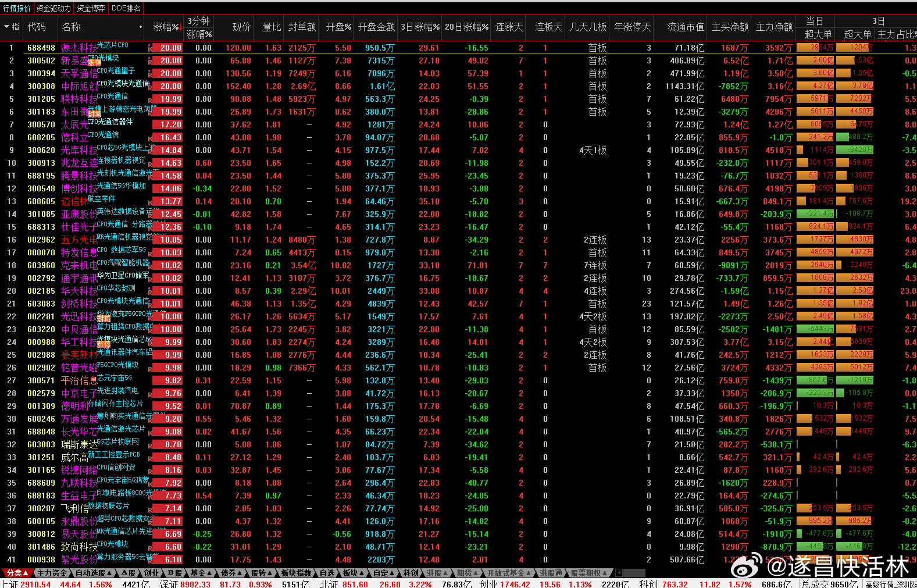Select stock code 603803 瑞斯康达
917x588 pixels.
41,444
